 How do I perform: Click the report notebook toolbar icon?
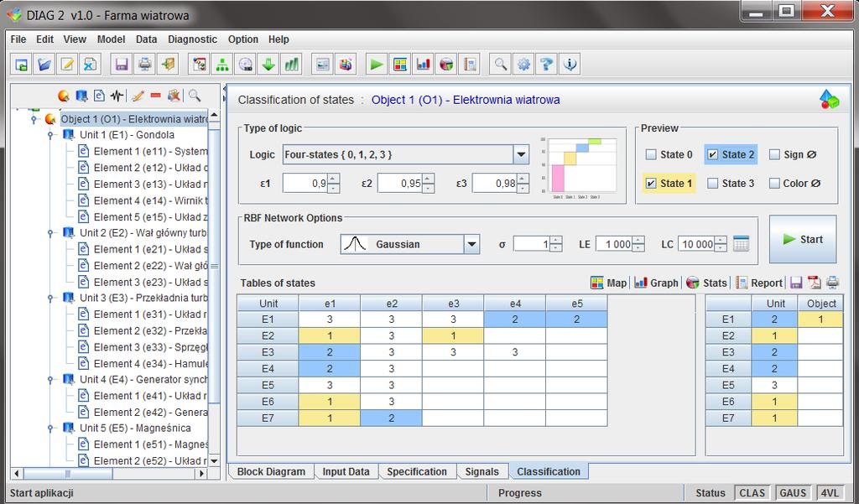(x=470, y=64)
